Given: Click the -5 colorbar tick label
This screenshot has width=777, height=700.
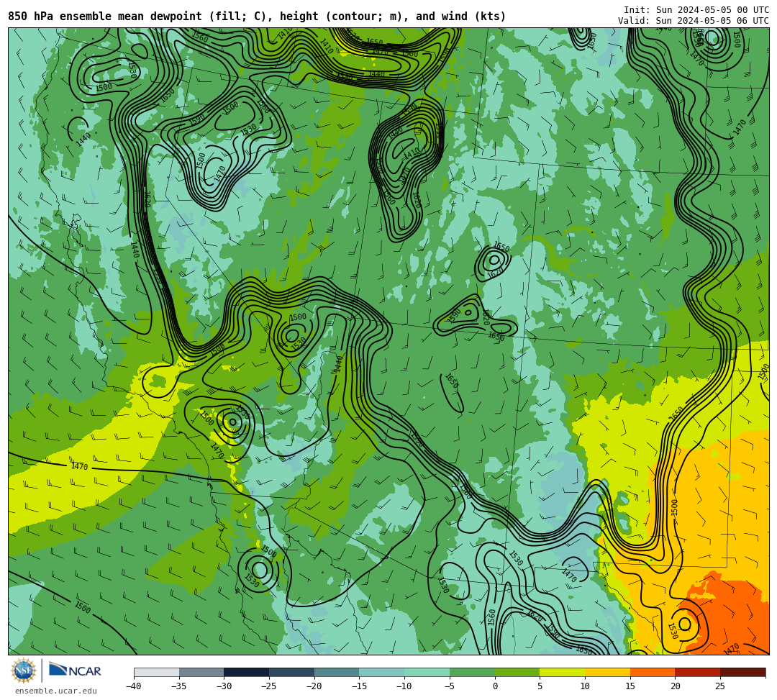Looking at the screenshot, I should click(450, 686).
